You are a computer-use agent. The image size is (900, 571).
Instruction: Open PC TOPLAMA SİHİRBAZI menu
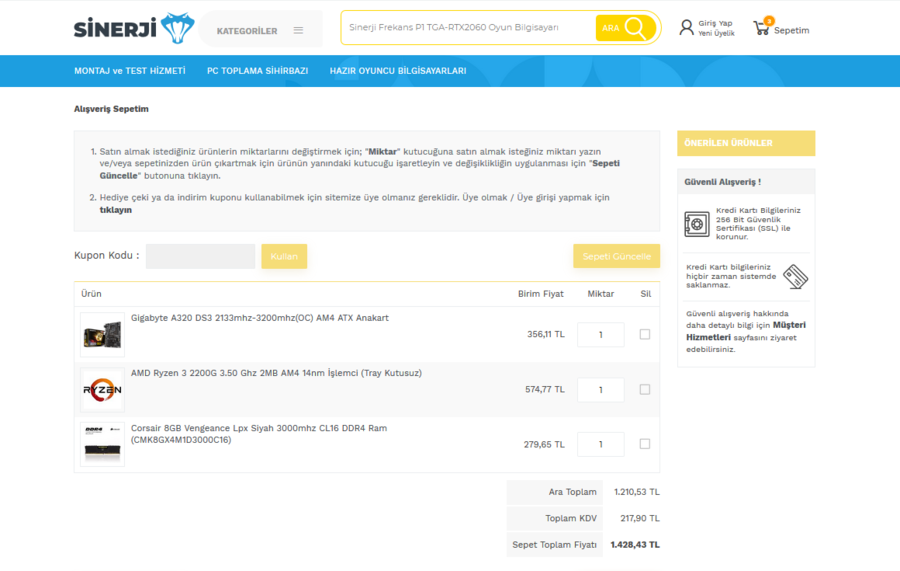[x=258, y=71]
